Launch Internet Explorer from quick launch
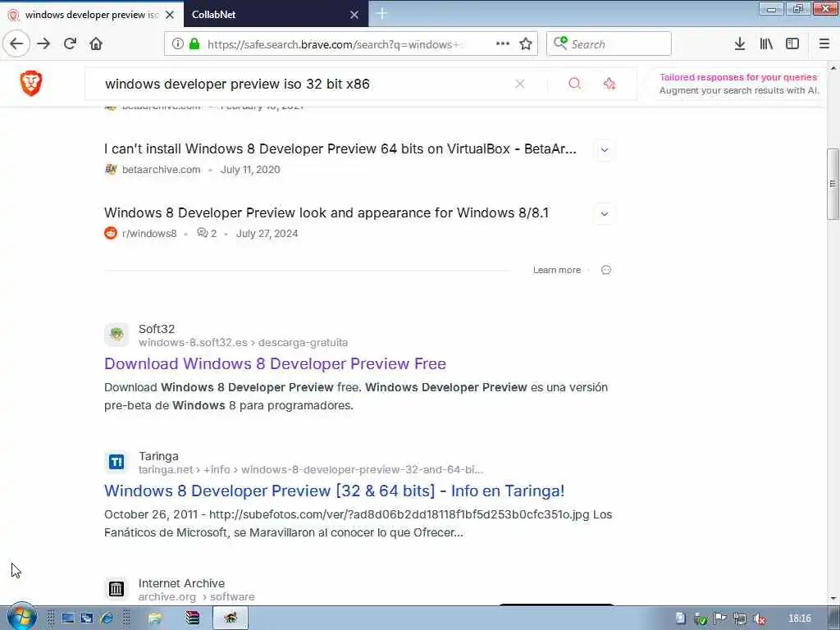 106,619
